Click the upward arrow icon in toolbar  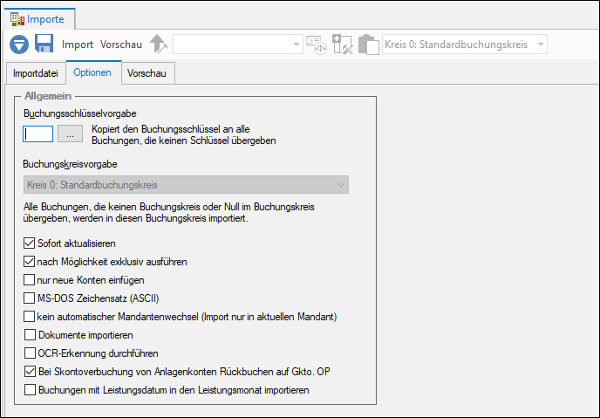coord(158,44)
